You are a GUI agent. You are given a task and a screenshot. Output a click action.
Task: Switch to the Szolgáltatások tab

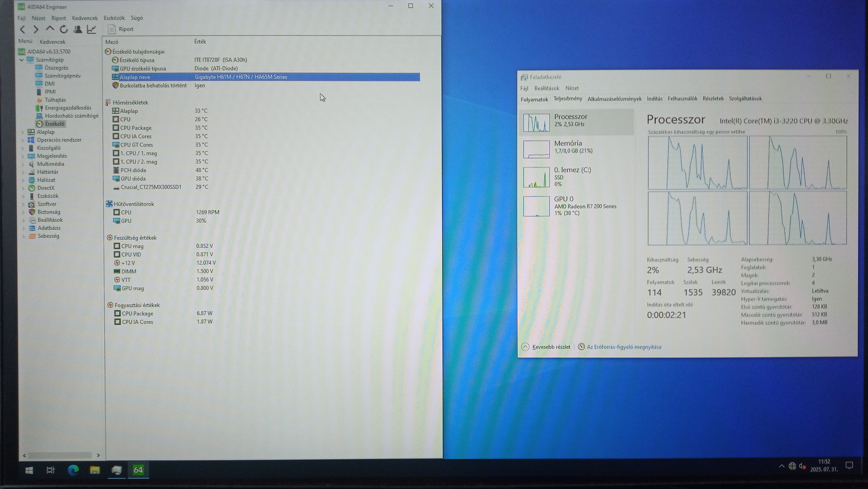(x=745, y=99)
